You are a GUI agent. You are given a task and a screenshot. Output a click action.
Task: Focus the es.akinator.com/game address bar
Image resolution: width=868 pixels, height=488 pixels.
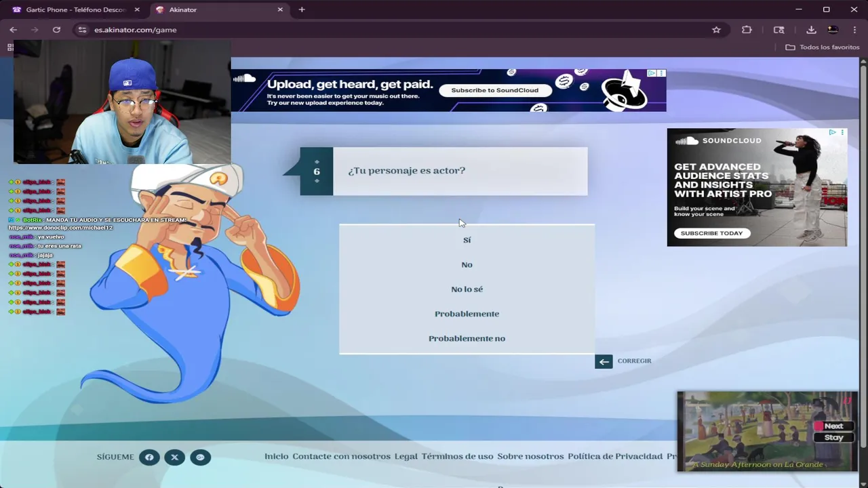coord(400,30)
